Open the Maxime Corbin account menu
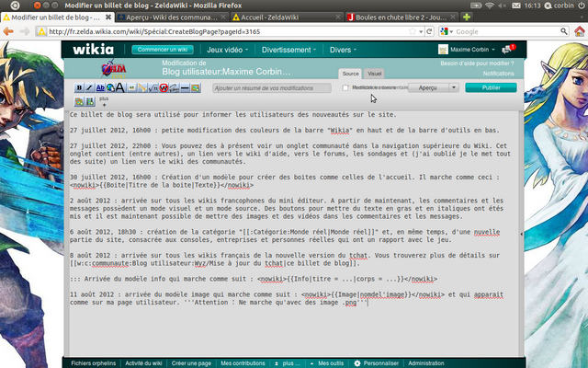Screen dimensions: 588x368 [467, 49]
